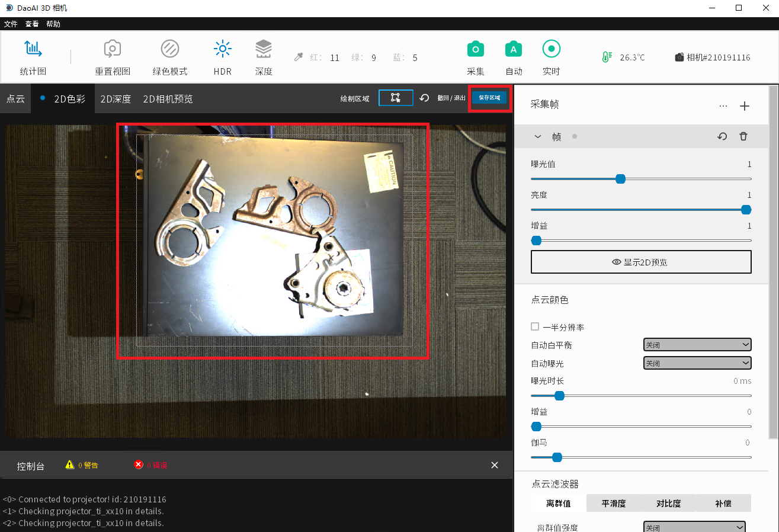
Task: Open the 自动白平衡 dropdown
Action: point(697,345)
